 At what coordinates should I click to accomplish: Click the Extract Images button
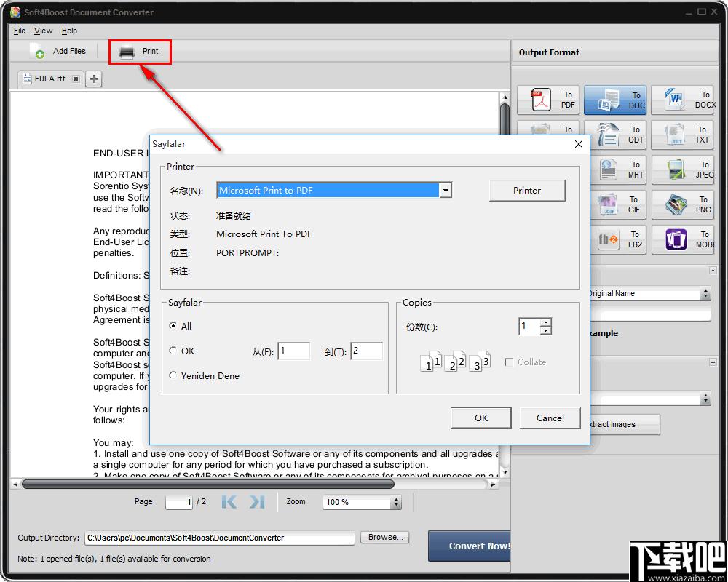[x=624, y=424]
